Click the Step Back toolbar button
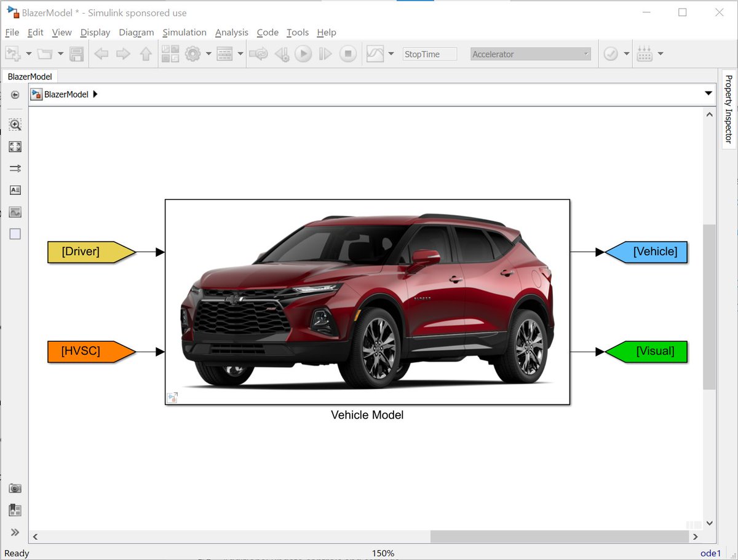 coord(282,54)
